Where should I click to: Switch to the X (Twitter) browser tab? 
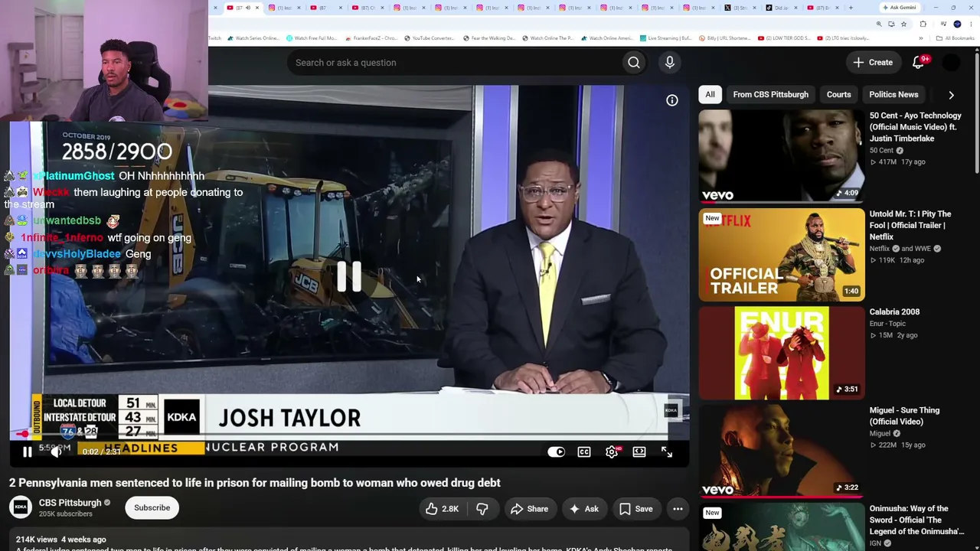click(x=740, y=8)
